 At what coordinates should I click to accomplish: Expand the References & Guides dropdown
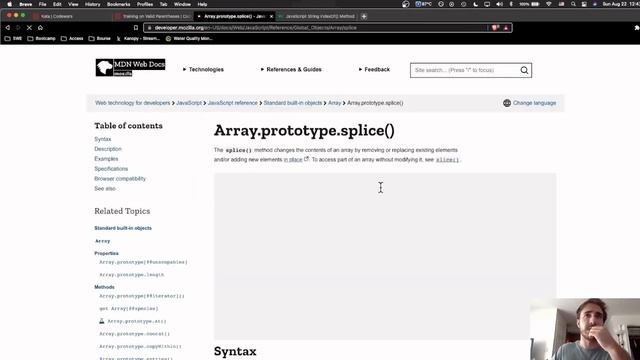(x=291, y=70)
